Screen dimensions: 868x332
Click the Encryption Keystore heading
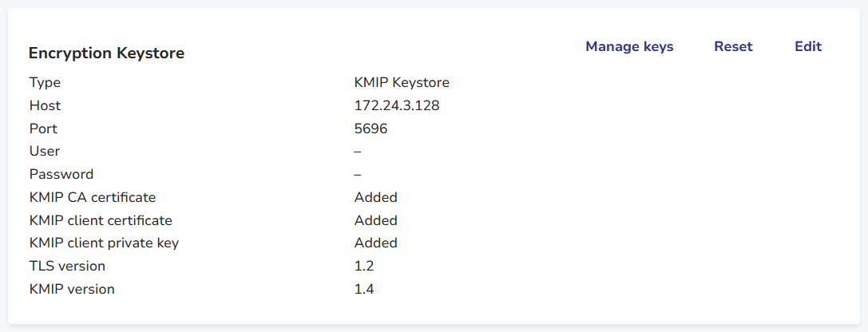tap(106, 53)
